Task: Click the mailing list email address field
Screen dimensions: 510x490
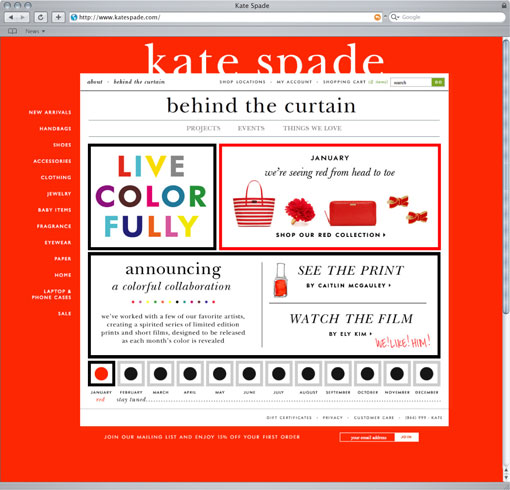Action: click(367, 437)
